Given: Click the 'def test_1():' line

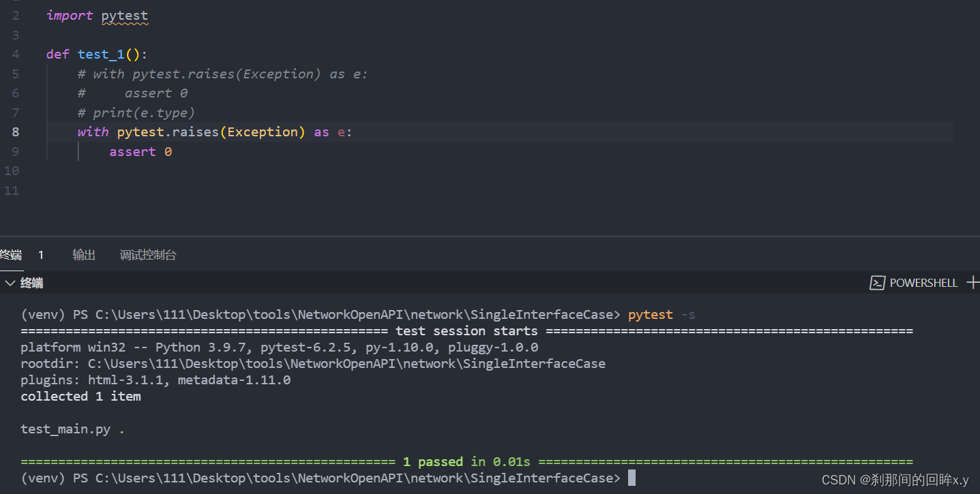Looking at the screenshot, I should 97,55.
